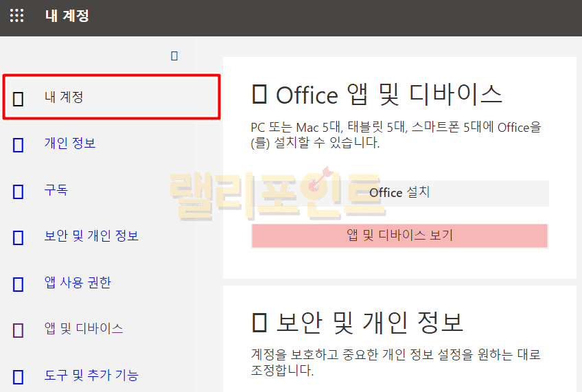
Task: Click the 앱 사용 권한 sidebar icon
Action: pos(19,284)
